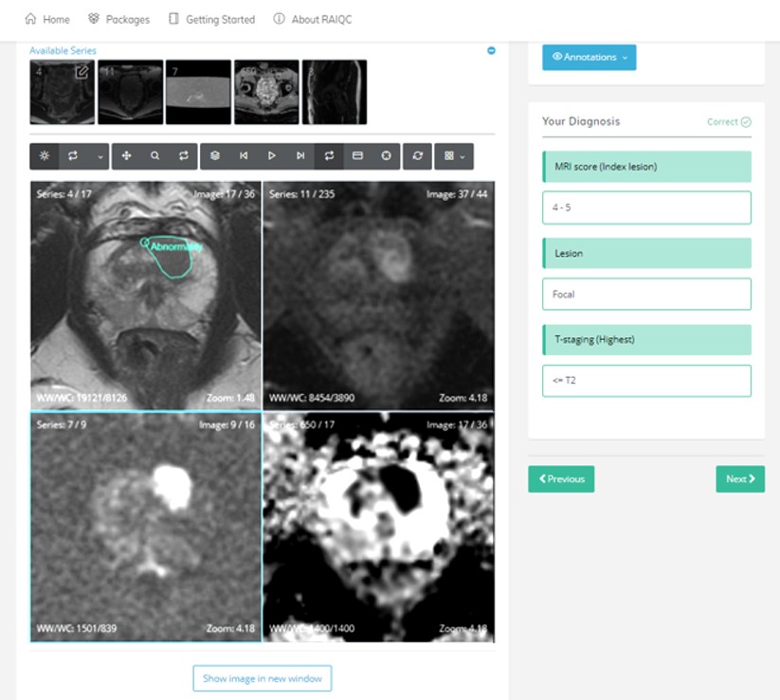Select the Series 4 T2 viewport
780x700 pixels.
(x=146, y=296)
